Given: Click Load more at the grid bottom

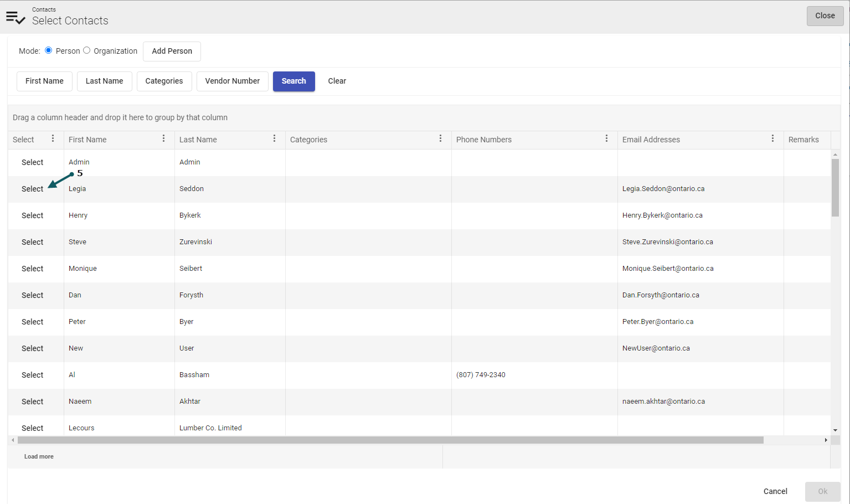Looking at the screenshot, I should (x=39, y=456).
